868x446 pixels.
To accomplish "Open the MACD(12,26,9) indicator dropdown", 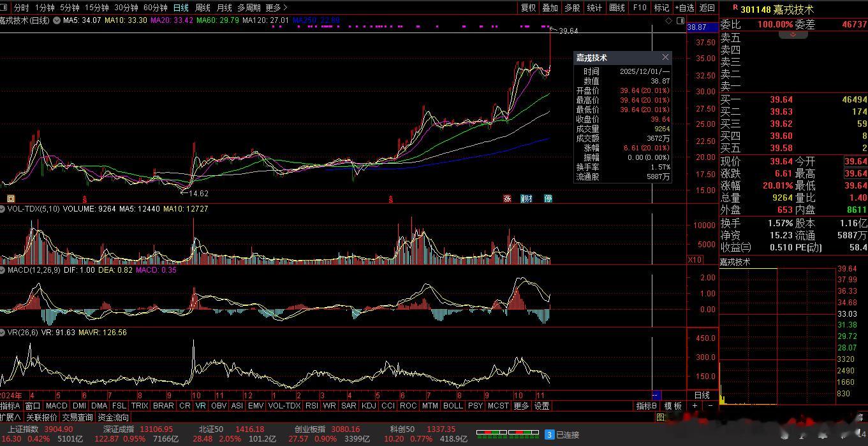I will click(x=3, y=270).
